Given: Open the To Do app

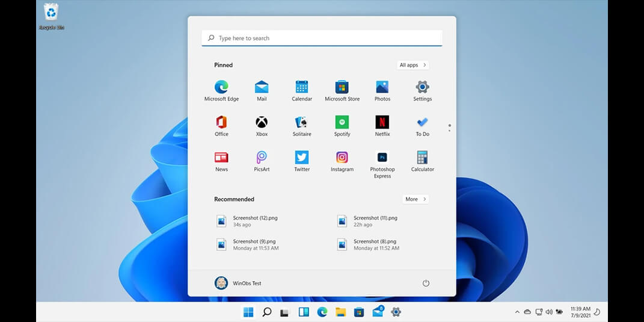Looking at the screenshot, I should click(423, 126).
